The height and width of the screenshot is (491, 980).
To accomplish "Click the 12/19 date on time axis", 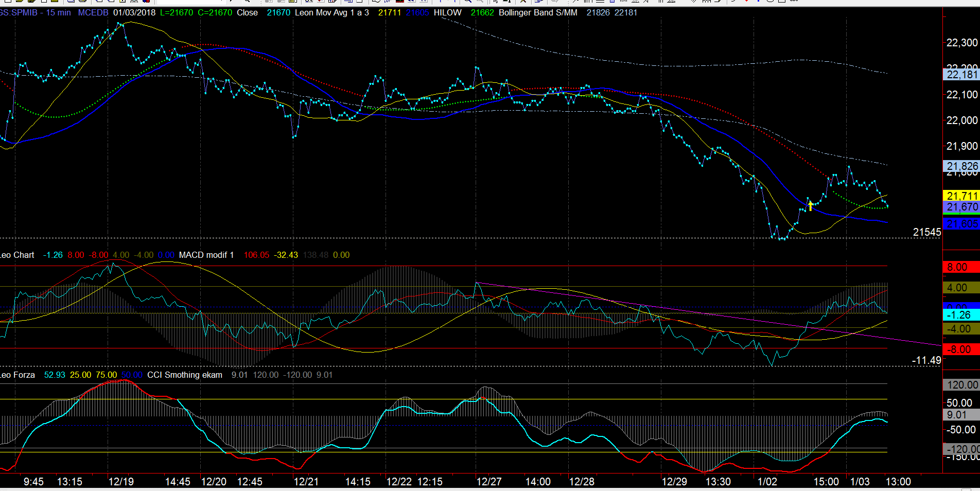I will (x=121, y=482).
